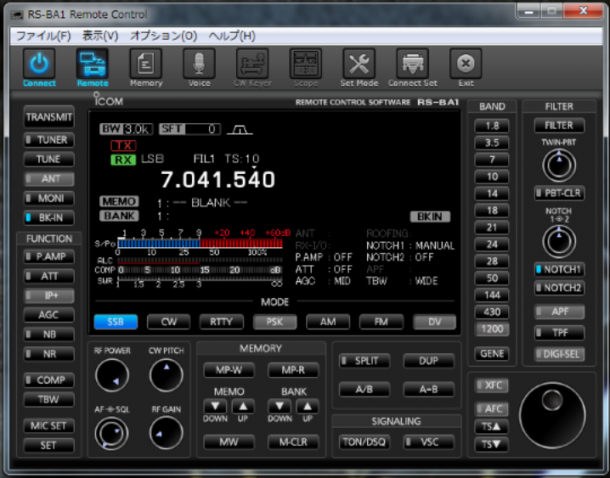Adjust the NOTCH knob
The height and width of the screenshot is (478, 610).
tap(559, 242)
